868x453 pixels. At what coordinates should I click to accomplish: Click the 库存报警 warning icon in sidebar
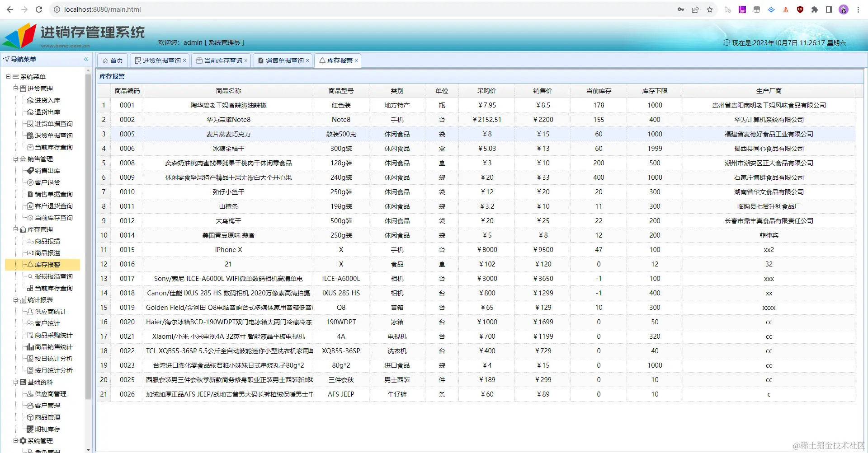tap(30, 265)
